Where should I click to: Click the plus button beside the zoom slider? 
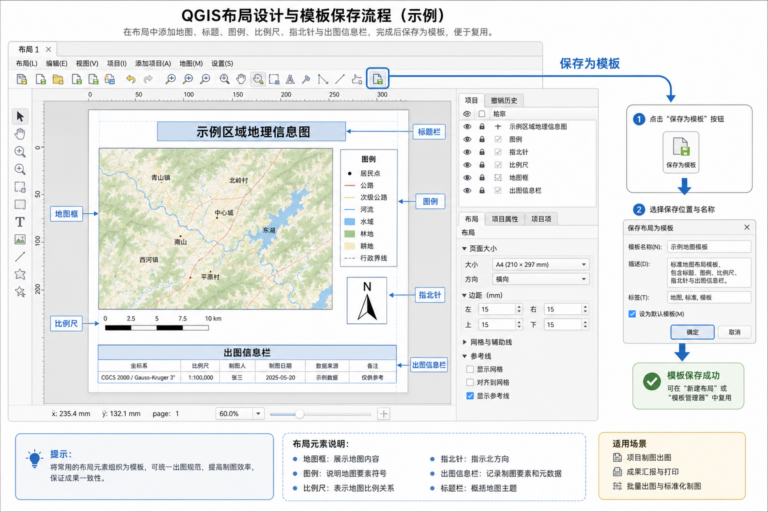pos(384,414)
